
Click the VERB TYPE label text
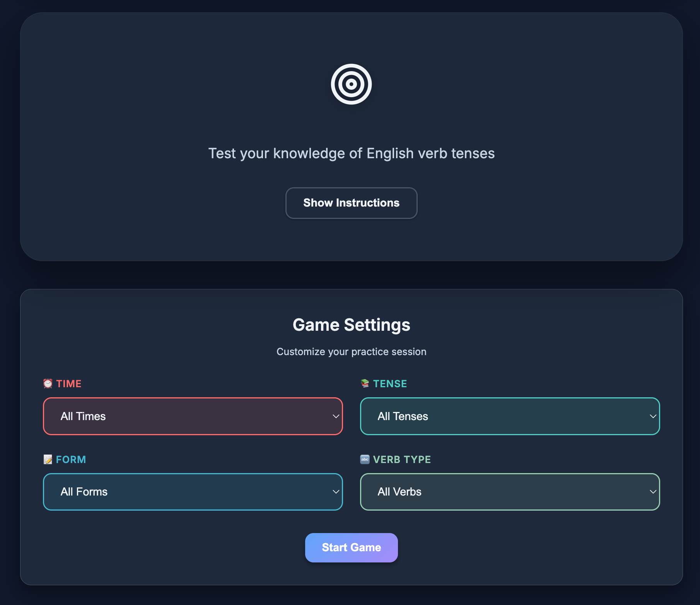(x=402, y=460)
